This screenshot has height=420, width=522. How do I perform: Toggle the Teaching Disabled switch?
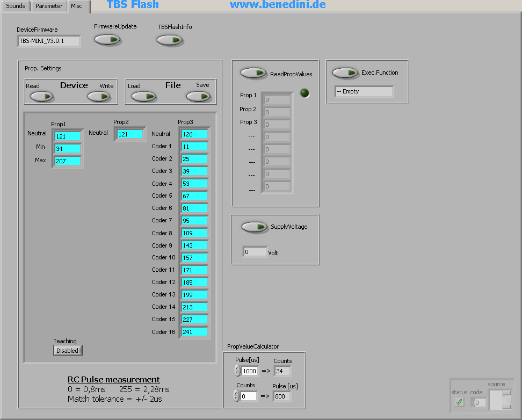68,351
